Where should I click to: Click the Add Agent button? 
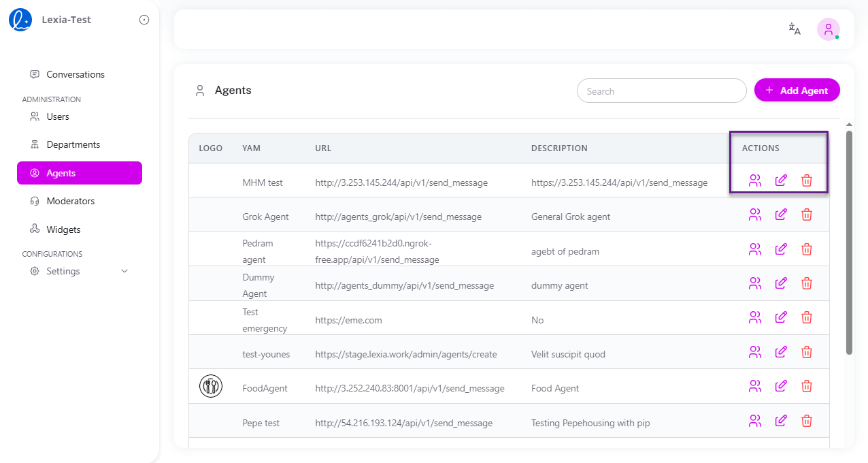click(797, 90)
